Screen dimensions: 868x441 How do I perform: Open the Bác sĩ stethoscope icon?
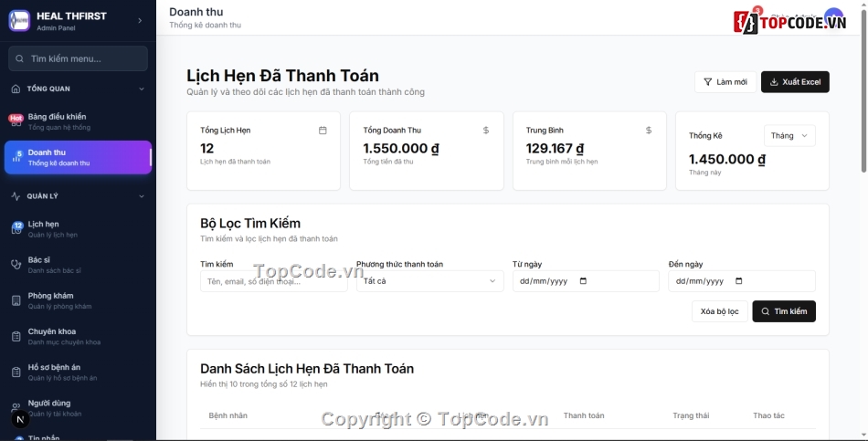tap(16, 265)
